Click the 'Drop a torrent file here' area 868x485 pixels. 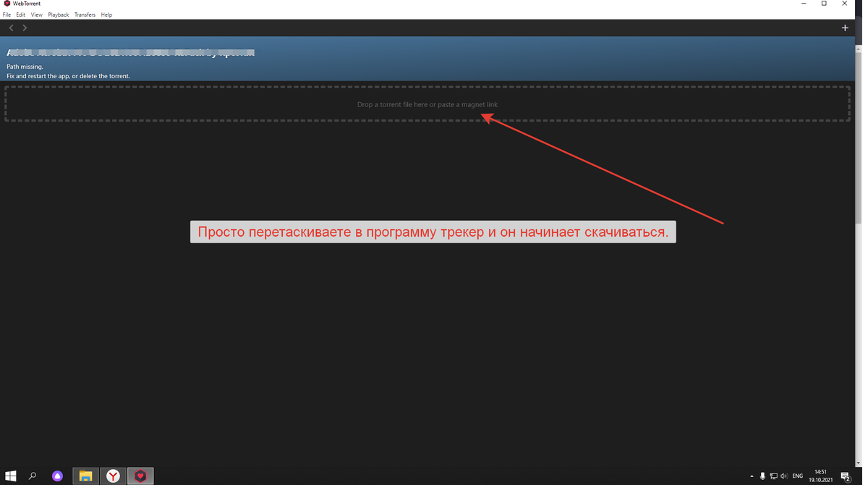coord(427,104)
